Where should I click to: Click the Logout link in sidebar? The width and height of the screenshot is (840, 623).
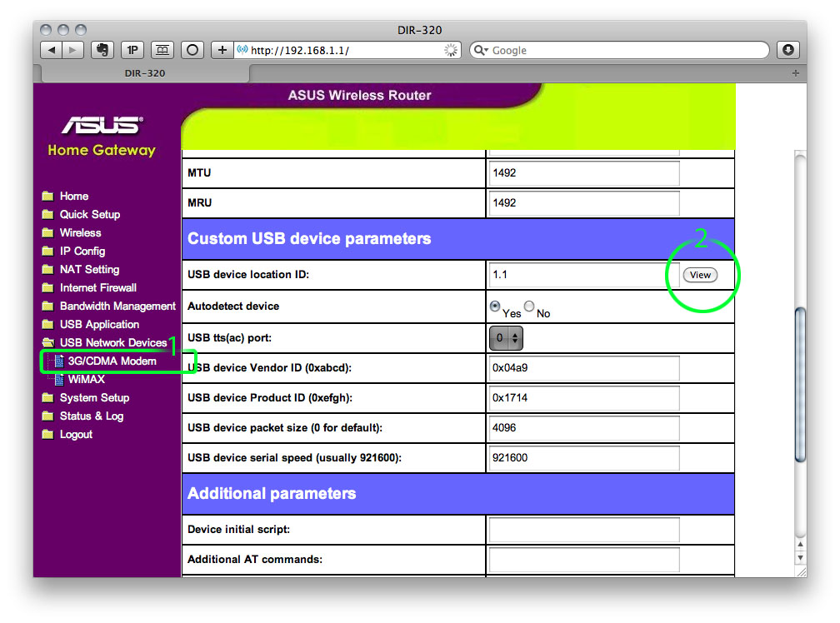pos(76,435)
